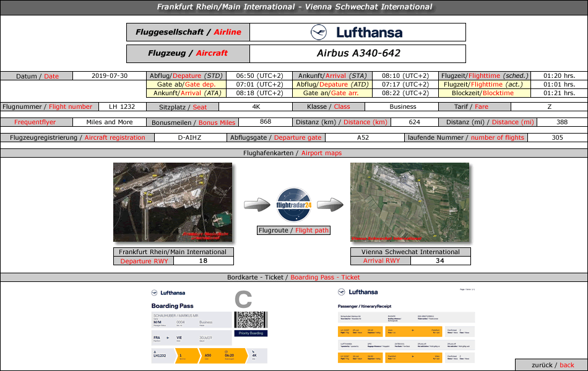Click the Vienna Schwechat International caption
588x371 pixels.
(410, 252)
